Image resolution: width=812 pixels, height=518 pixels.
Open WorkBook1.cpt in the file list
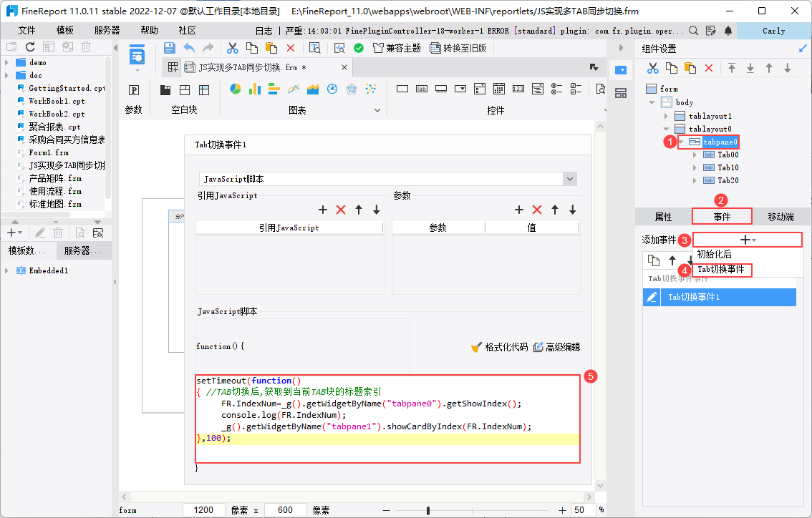click(x=56, y=101)
